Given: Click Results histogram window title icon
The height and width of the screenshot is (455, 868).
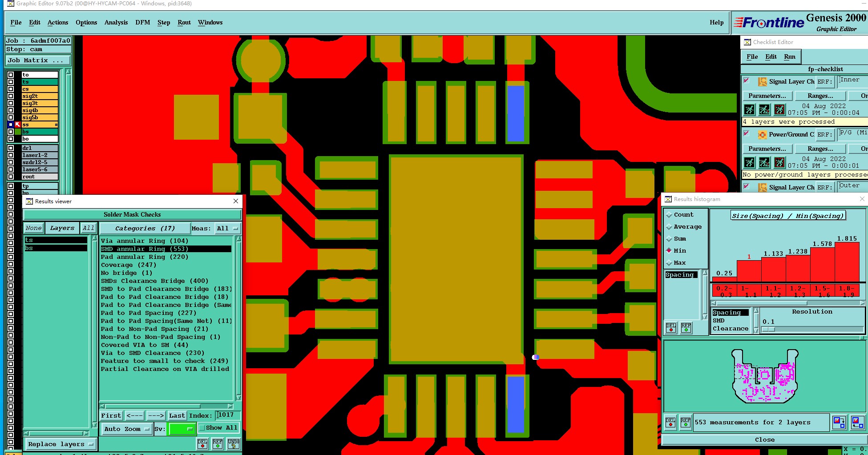Looking at the screenshot, I should pos(668,199).
